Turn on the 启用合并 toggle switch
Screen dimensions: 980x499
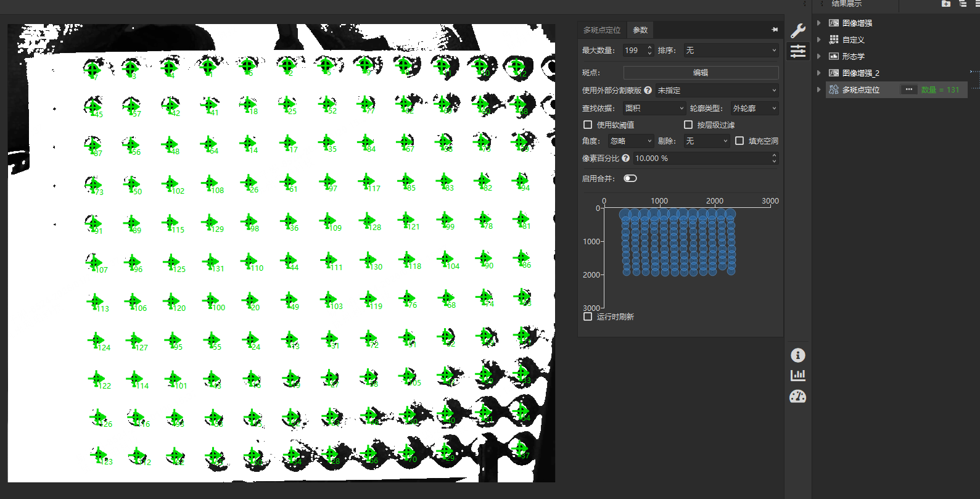[630, 179]
